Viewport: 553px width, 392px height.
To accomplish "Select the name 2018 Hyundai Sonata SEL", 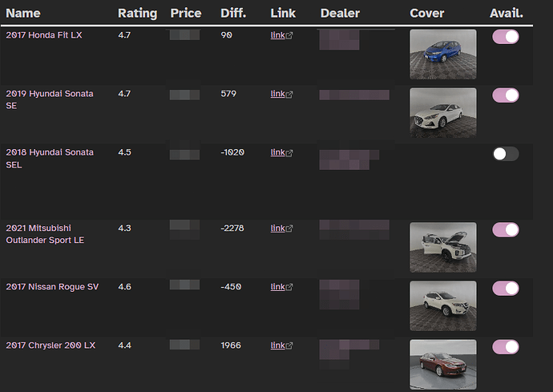I will tap(50, 158).
